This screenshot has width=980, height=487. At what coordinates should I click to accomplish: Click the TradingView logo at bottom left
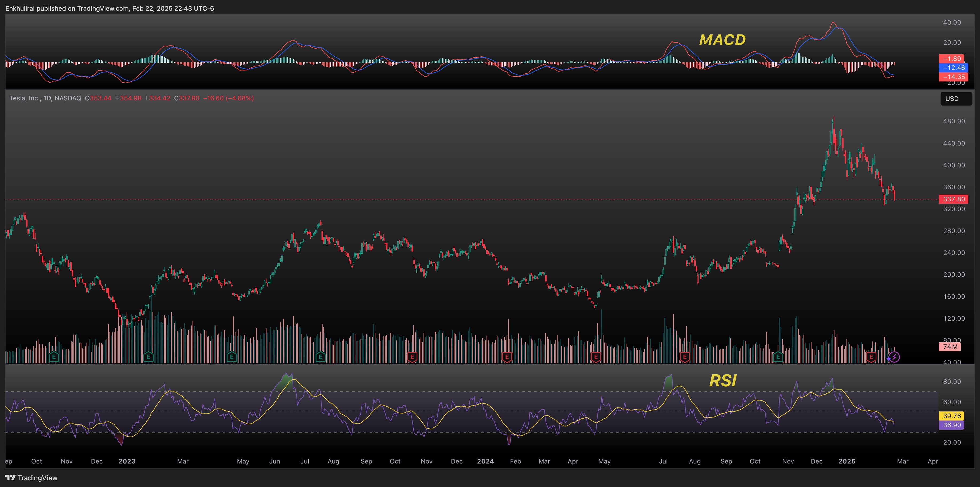(31, 478)
